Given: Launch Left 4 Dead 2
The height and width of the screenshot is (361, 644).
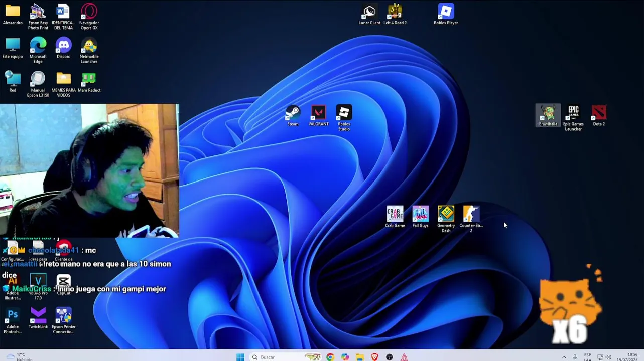Looking at the screenshot, I should 395,14.
